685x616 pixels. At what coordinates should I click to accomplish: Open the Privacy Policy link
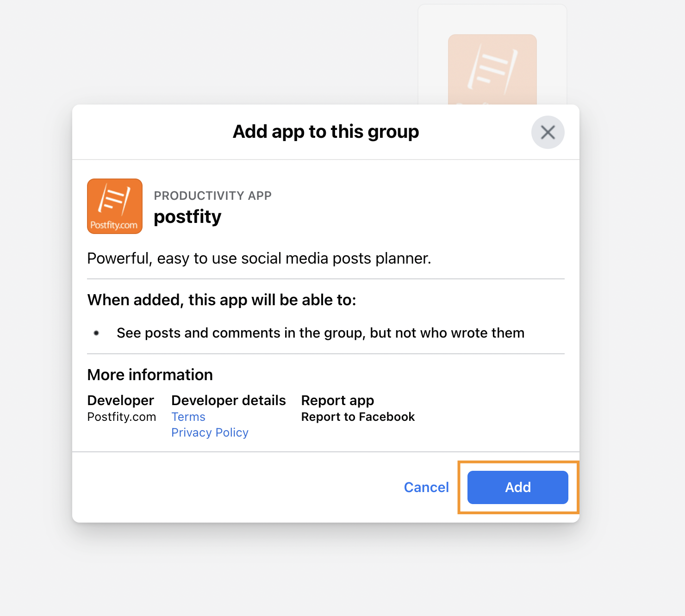[x=210, y=432]
